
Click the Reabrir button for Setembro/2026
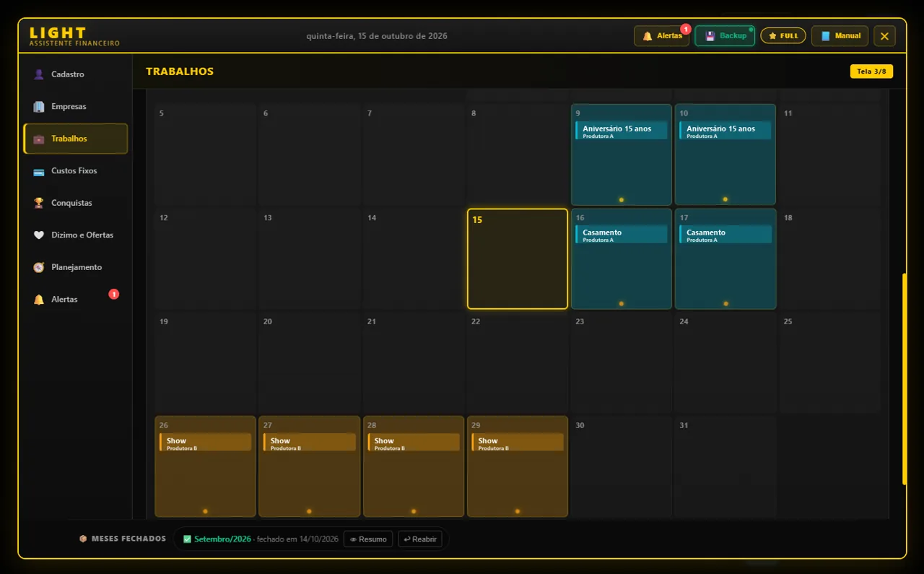(x=420, y=539)
